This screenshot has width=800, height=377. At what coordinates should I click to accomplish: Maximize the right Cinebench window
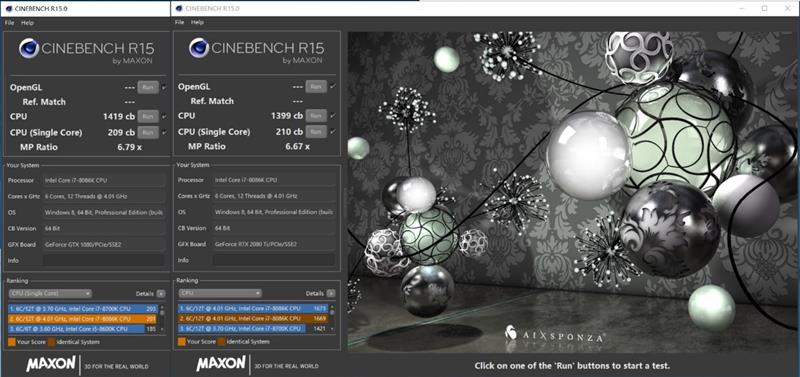click(x=764, y=8)
